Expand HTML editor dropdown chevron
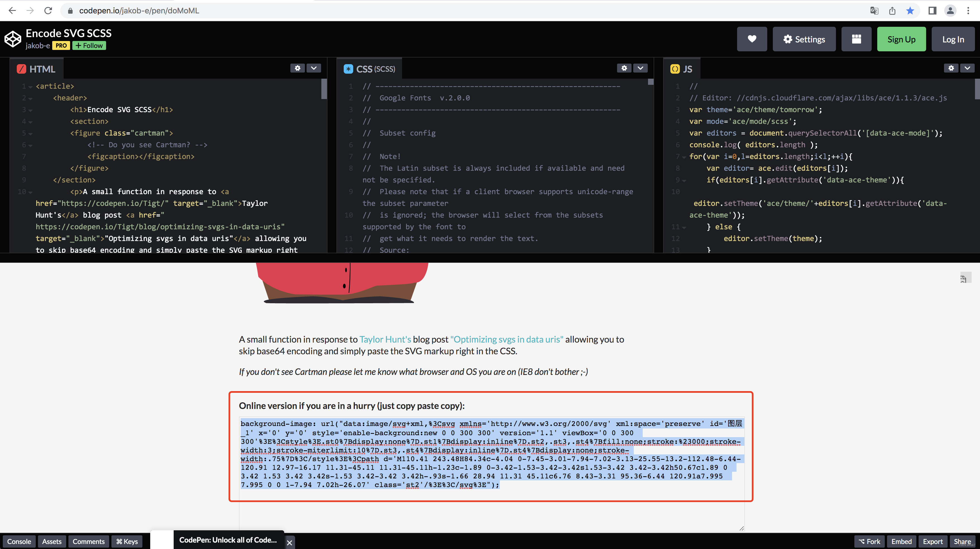The image size is (980, 549). coord(314,68)
